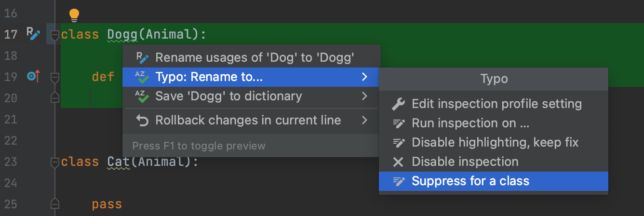Collapse the Cat class fold marker

pos(55,162)
